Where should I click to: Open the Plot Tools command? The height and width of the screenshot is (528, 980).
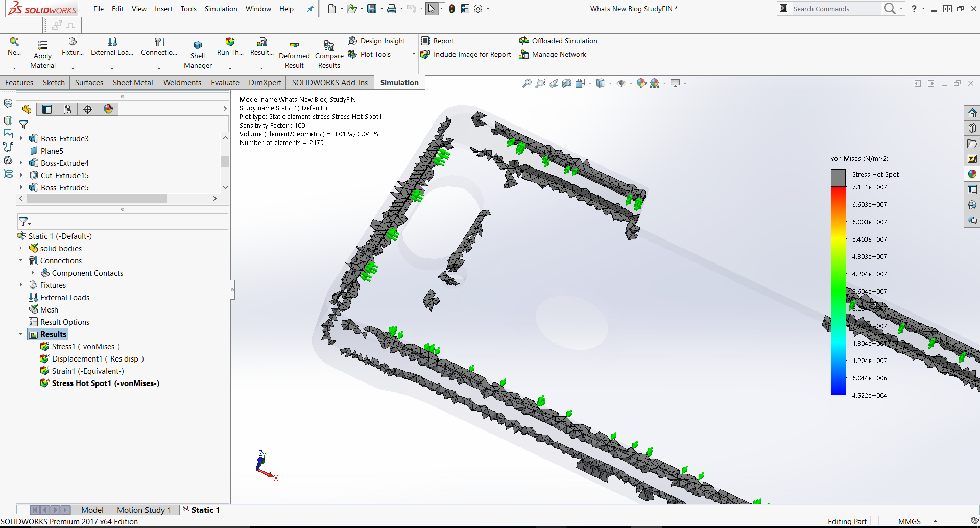pyautogui.click(x=375, y=54)
